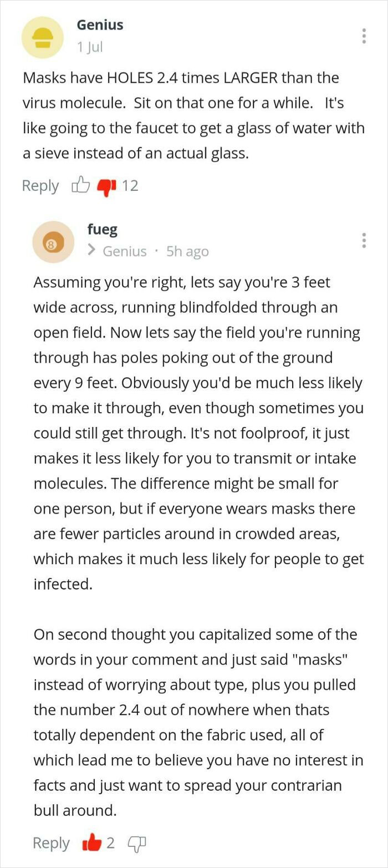Viewport: 388px width, 868px height.
Task: Expand the parent comment via the Genius chevron
Action: (92, 251)
